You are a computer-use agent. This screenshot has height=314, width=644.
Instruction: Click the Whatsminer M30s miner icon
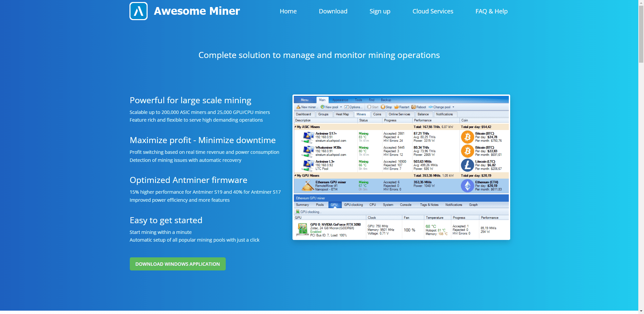(x=308, y=151)
